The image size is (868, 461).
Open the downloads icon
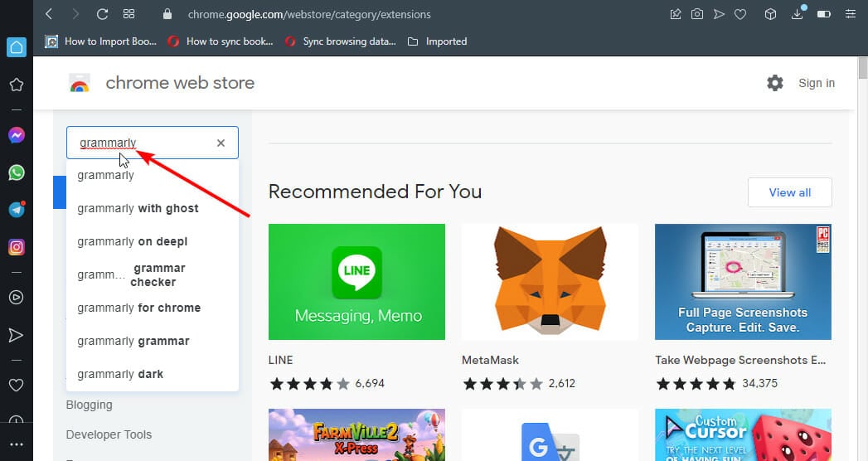tap(798, 14)
